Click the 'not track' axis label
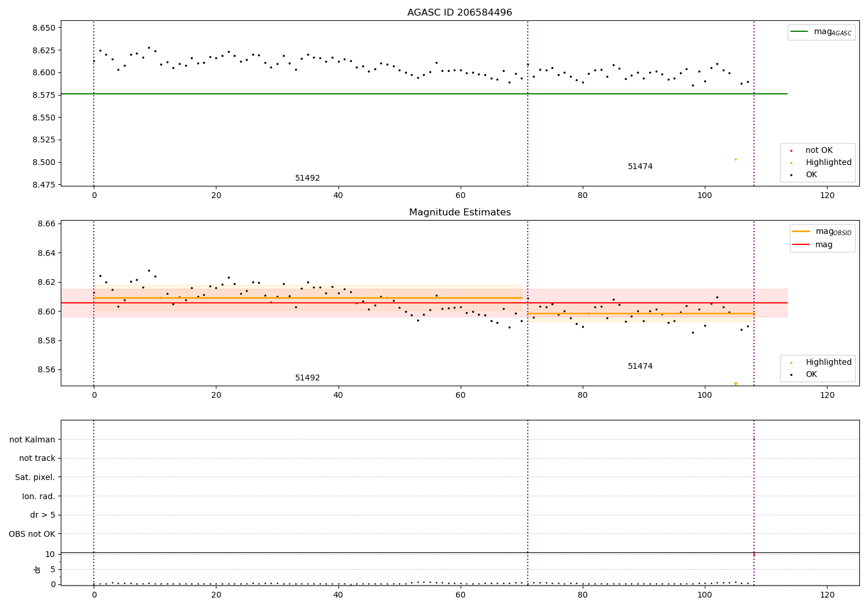868x608 pixels. click(37, 459)
